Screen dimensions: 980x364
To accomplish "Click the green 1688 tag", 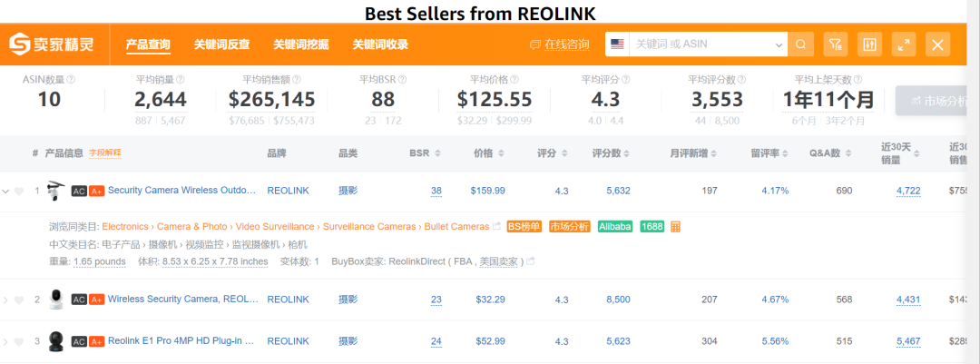I will pos(652,226).
